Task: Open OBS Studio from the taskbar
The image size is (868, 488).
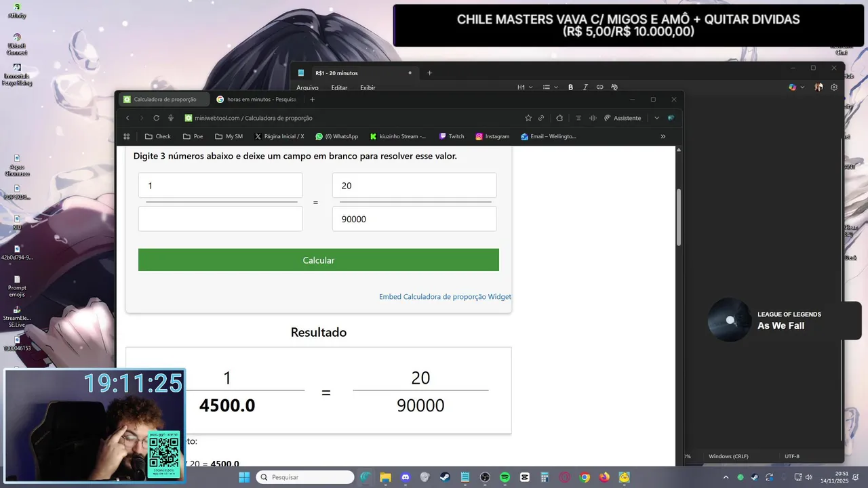Action: [x=485, y=477]
